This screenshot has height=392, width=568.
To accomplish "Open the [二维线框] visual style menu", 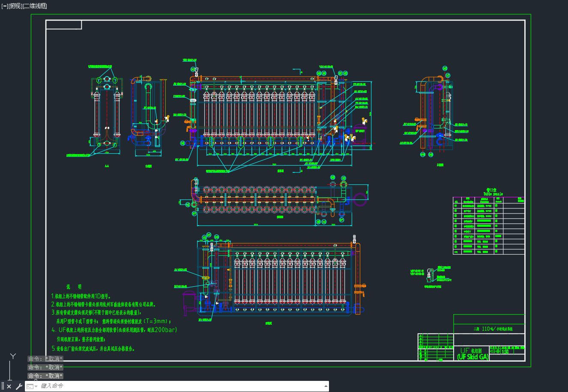I will coord(35,6).
